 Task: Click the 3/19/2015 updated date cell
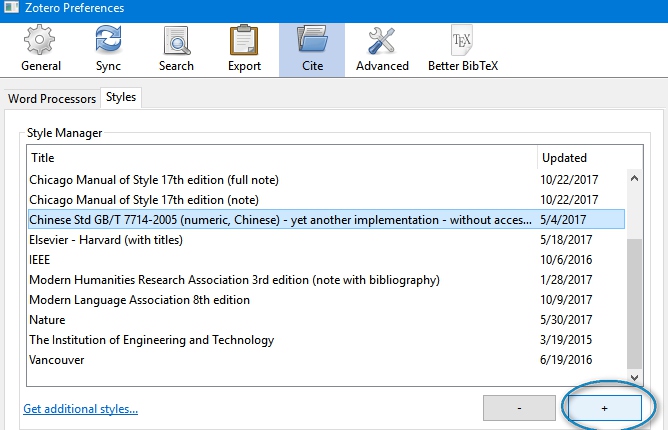pyautogui.click(x=566, y=340)
